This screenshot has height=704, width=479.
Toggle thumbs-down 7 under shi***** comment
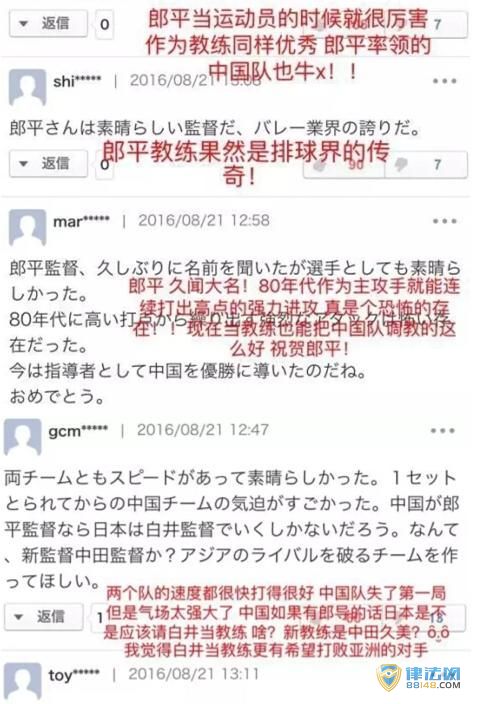[426, 165]
